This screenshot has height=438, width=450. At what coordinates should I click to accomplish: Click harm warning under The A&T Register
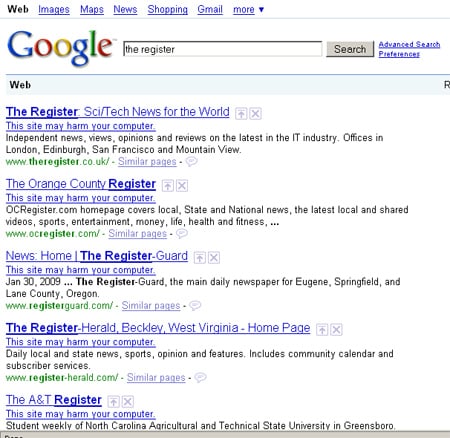[x=81, y=414]
